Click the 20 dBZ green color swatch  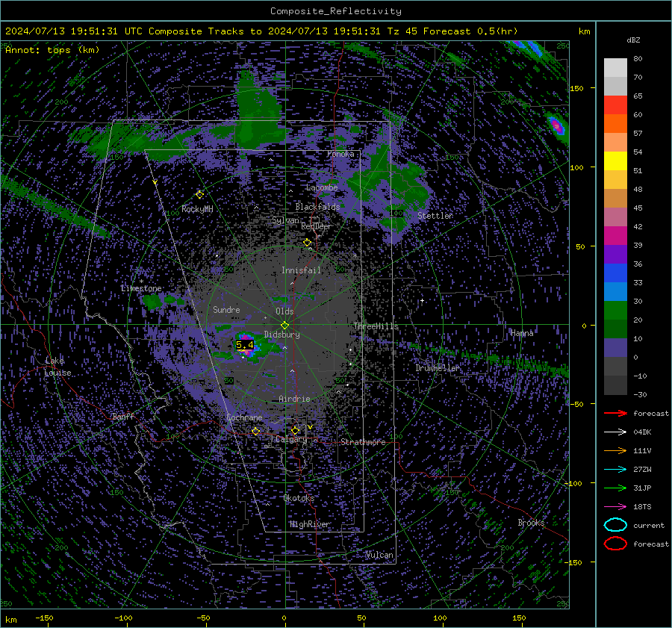615,311
